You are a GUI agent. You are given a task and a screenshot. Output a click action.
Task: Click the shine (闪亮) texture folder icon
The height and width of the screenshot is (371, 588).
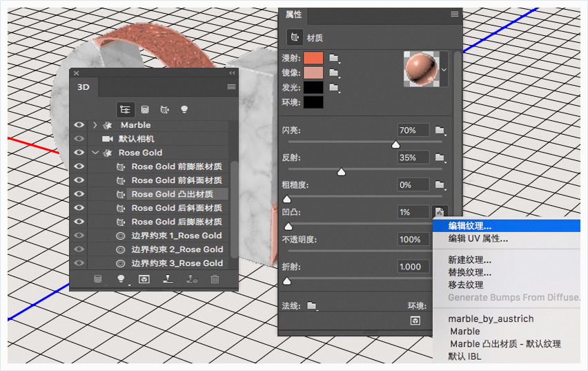pos(440,131)
